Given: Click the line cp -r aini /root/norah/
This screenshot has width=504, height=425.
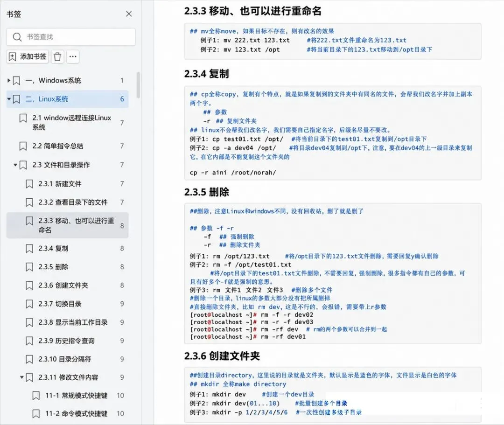Looking at the screenshot, I should point(233,173).
